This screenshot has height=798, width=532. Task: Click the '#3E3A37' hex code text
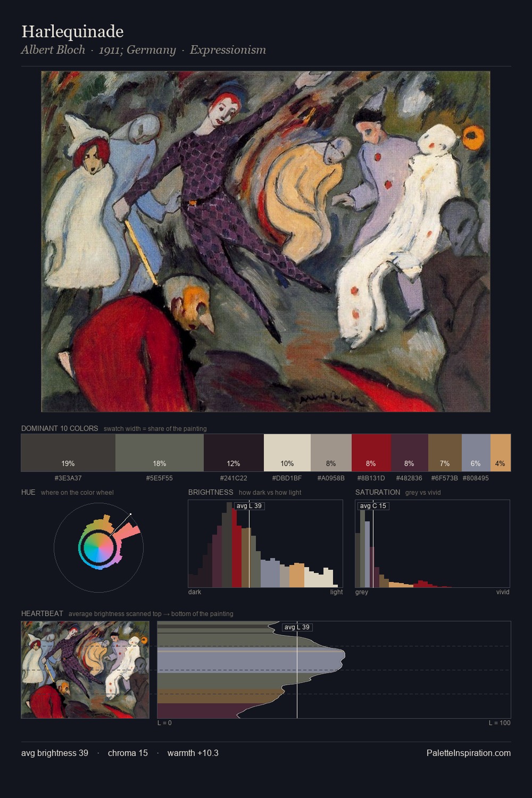click(x=68, y=478)
